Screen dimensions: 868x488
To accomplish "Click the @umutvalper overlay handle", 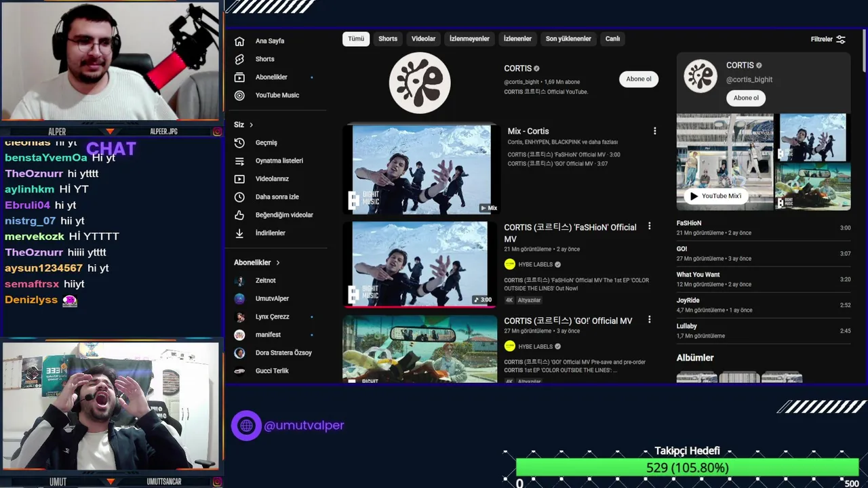I will (x=304, y=426).
